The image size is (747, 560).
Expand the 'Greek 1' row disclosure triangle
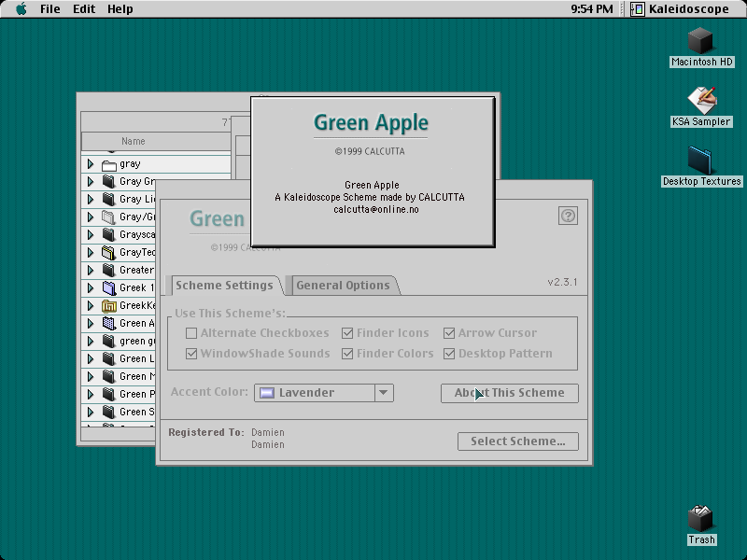(x=91, y=288)
